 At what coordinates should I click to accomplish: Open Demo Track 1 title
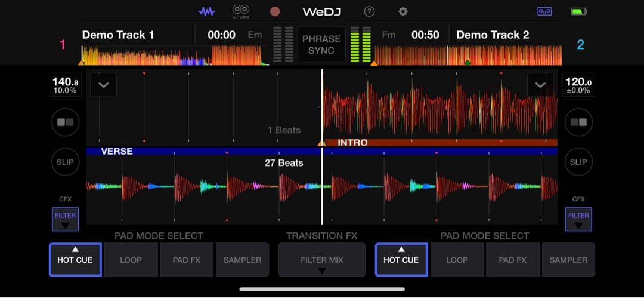(x=118, y=35)
